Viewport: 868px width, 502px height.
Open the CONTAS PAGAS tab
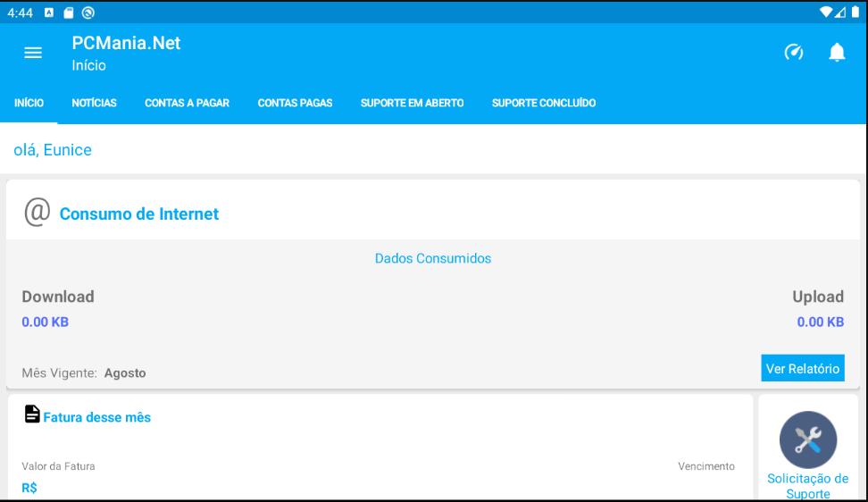[295, 103]
